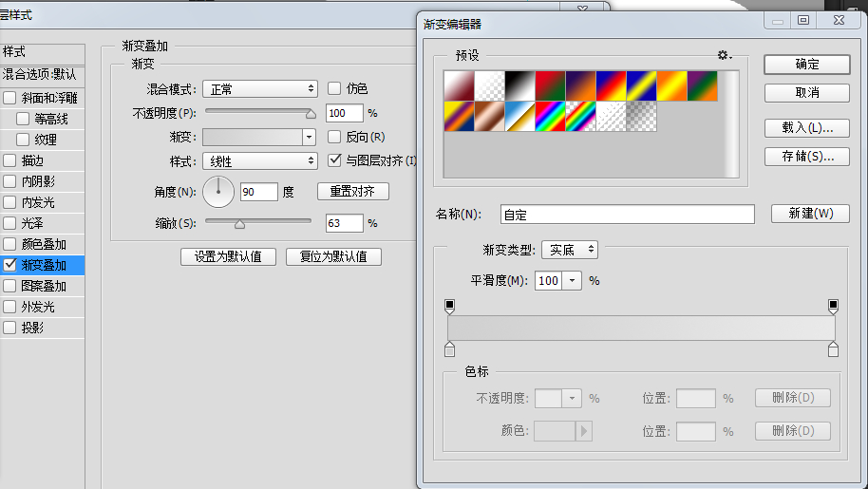Open the 颜色叠加 label in the styles list
868x489 pixels.
pyautogui.click(x=44, y=244)
